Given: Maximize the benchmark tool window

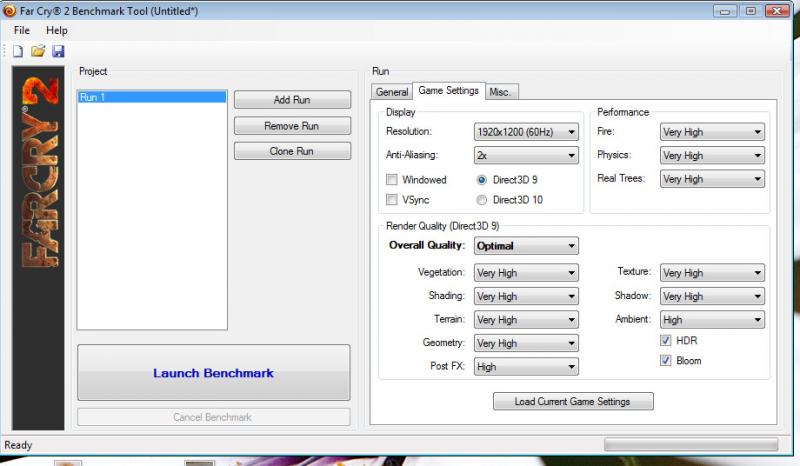Looking at the screenshot, I should [751, 10].
